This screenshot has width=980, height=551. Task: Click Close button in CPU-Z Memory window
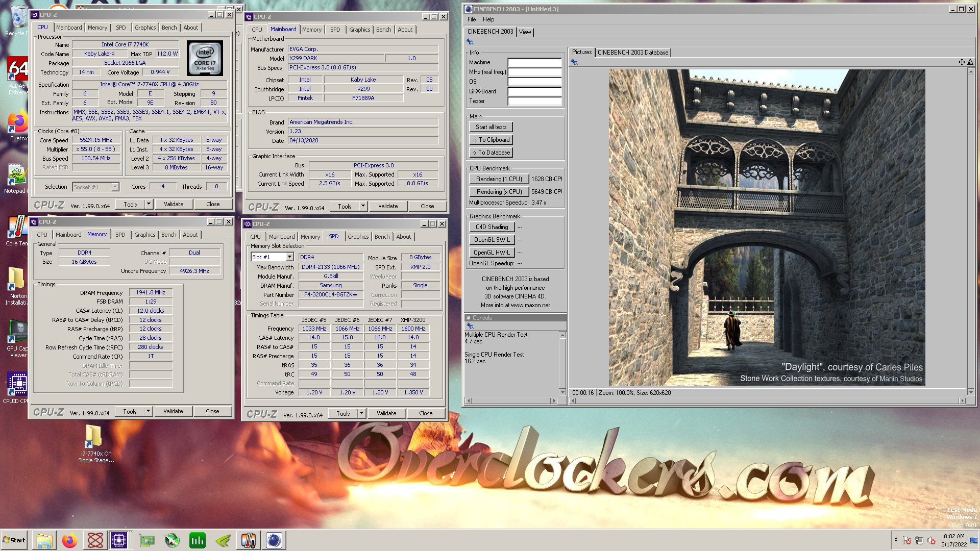[x=212, y=411]
